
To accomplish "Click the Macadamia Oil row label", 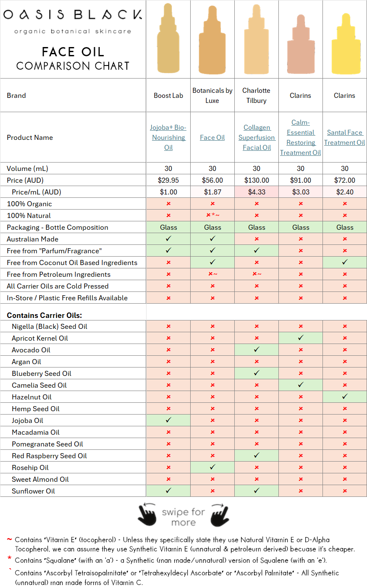I will point(36,432).
